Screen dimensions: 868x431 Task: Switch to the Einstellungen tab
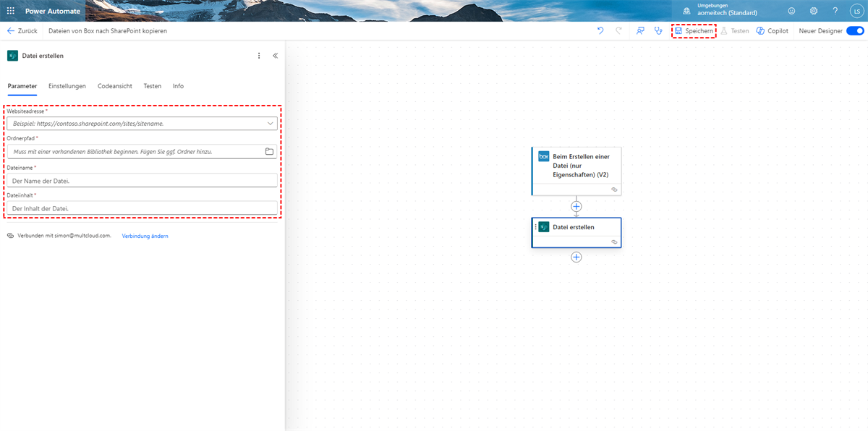tap(67, 86)
